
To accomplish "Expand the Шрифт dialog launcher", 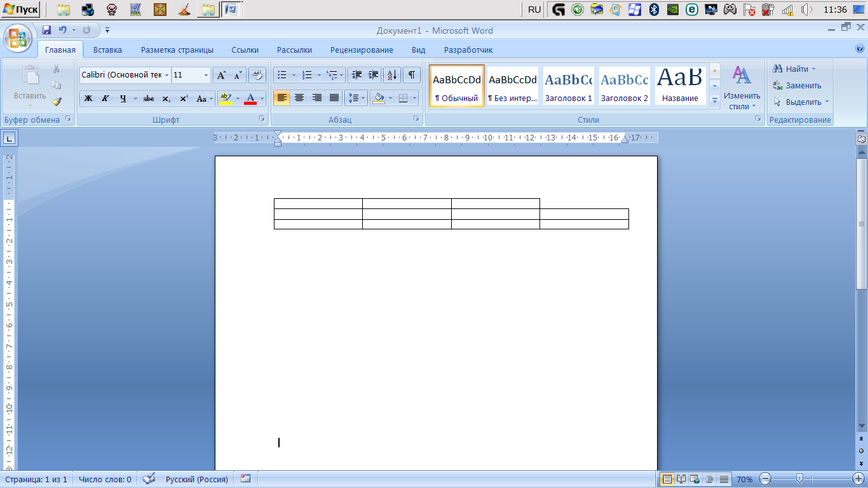I will [261, 119].
